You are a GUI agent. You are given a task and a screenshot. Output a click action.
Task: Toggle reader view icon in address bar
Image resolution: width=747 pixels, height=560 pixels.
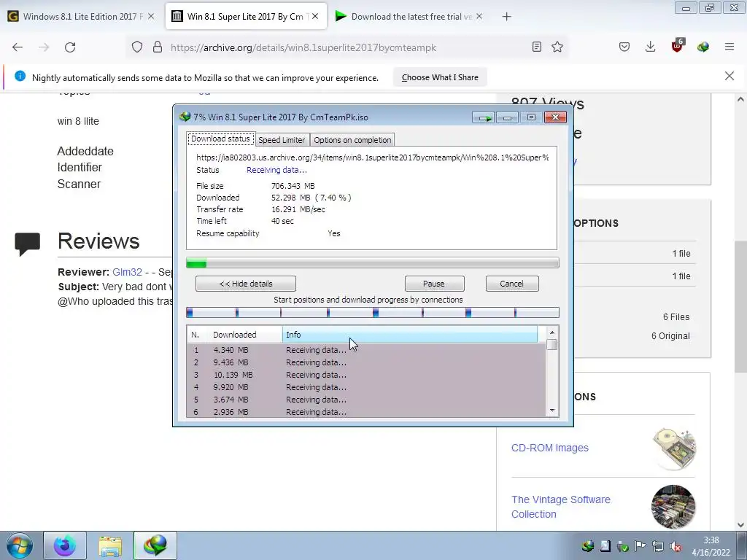point(537,47)
